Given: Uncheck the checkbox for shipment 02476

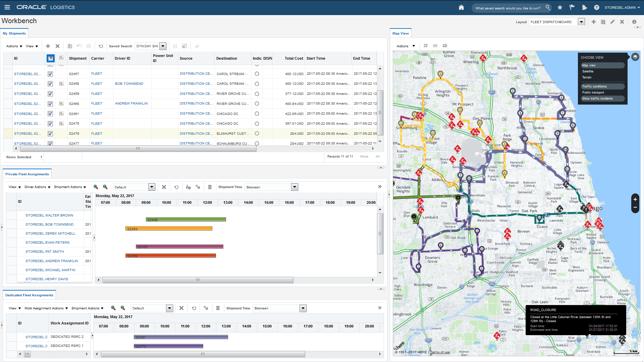Looking at the screenshot, I should [x=50, y=134].
